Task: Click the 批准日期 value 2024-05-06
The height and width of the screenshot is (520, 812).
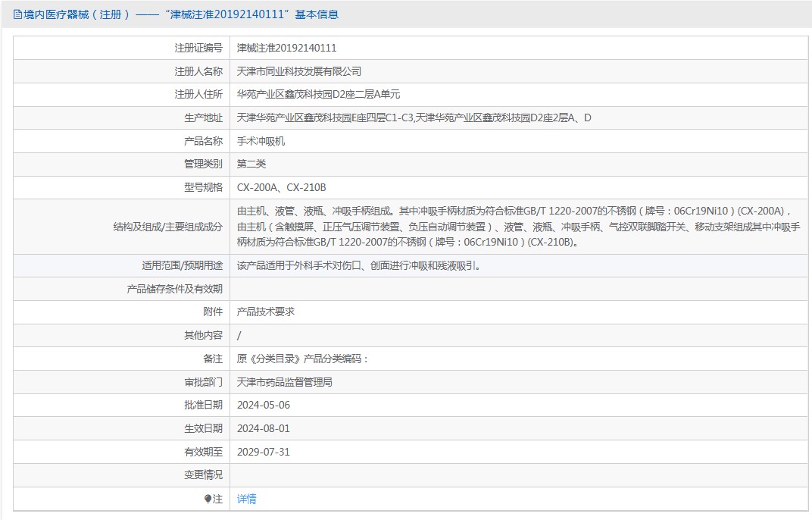Action: pyautogui.click(x=265, y=405)
